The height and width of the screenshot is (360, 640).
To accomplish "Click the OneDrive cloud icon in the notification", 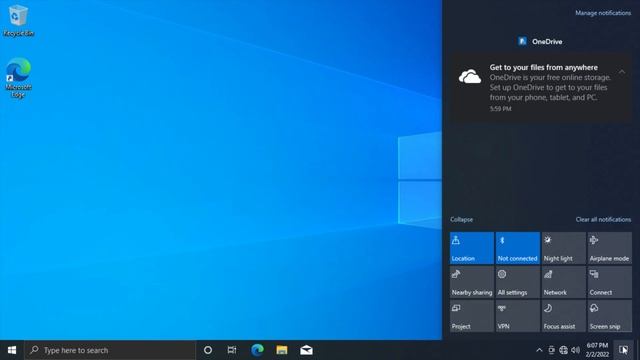I will point(470,77).
